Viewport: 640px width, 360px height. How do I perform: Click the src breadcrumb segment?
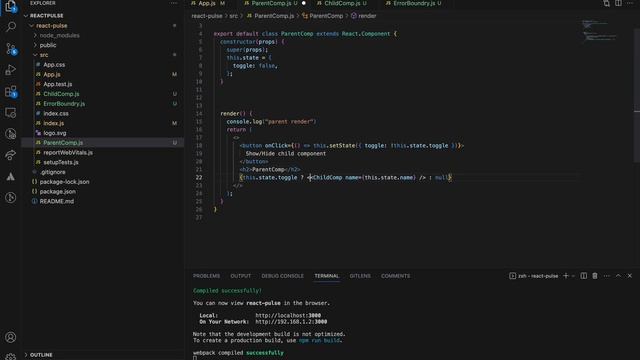(x=233, y=16)
